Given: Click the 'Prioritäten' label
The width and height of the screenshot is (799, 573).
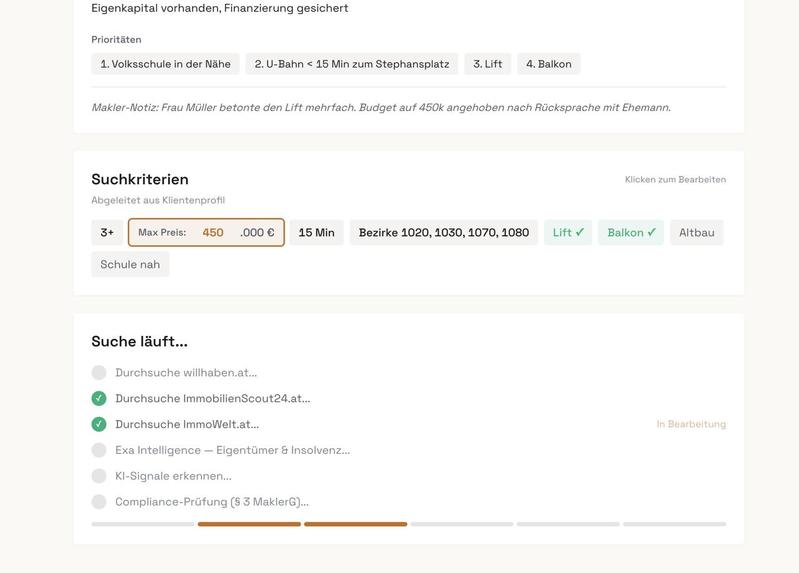Looking at the screenshot, I should click(116, 40).
